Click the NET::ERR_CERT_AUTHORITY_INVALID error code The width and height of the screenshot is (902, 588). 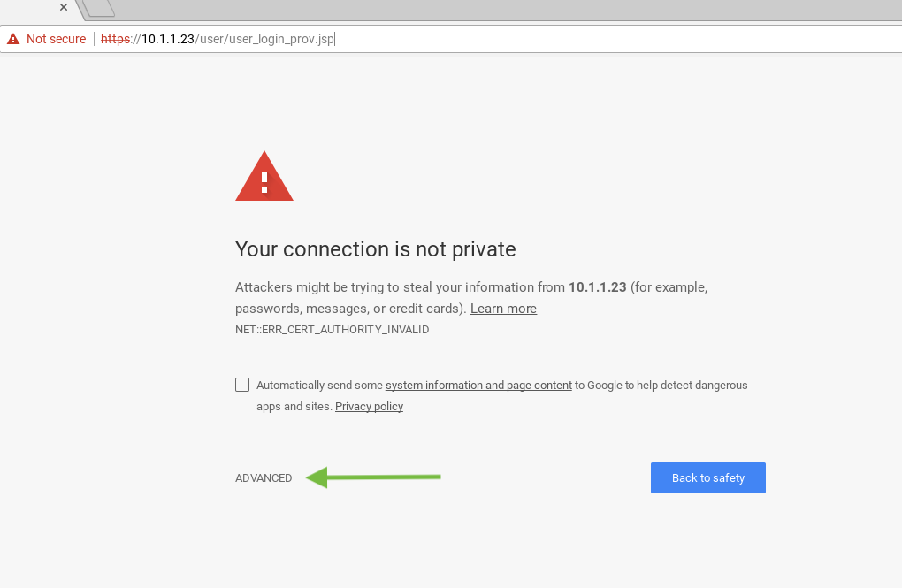pos(332,330)
